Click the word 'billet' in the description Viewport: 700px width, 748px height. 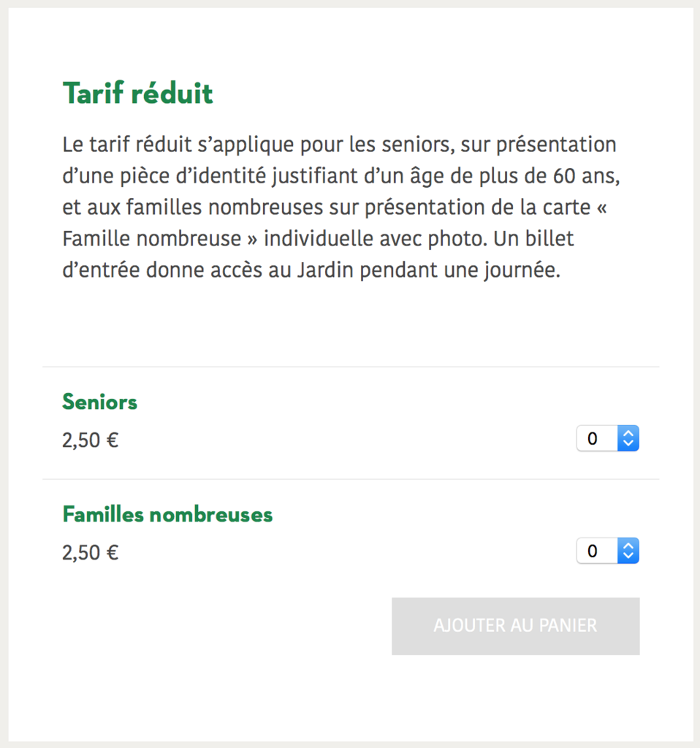[549, 238]
